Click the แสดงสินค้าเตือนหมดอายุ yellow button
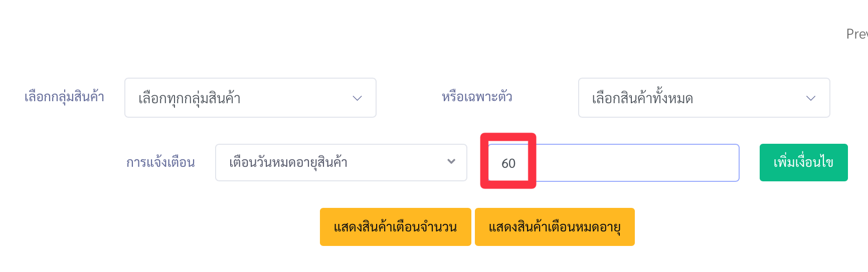Screen dimensions: 868x272 point(555,227)
